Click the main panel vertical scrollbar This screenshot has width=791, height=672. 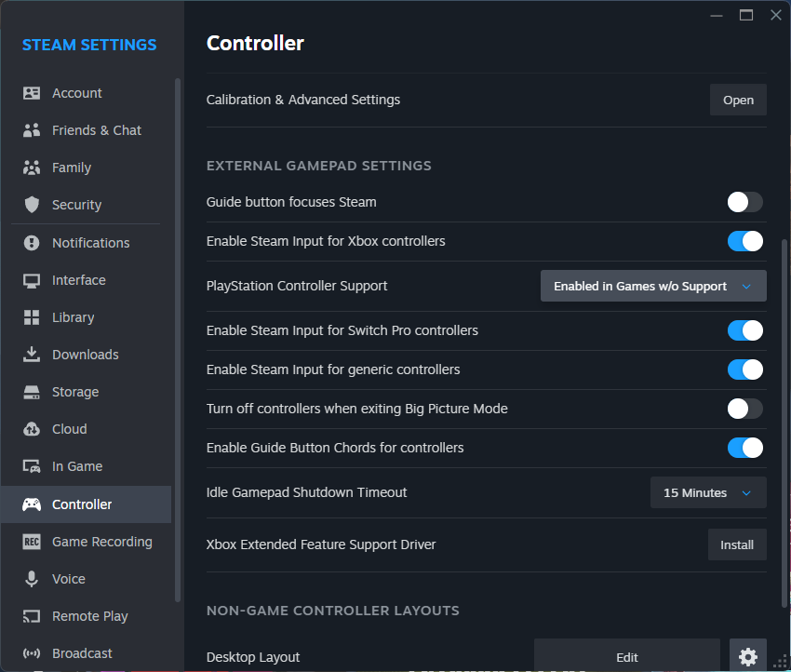click(x=784, y=423)
